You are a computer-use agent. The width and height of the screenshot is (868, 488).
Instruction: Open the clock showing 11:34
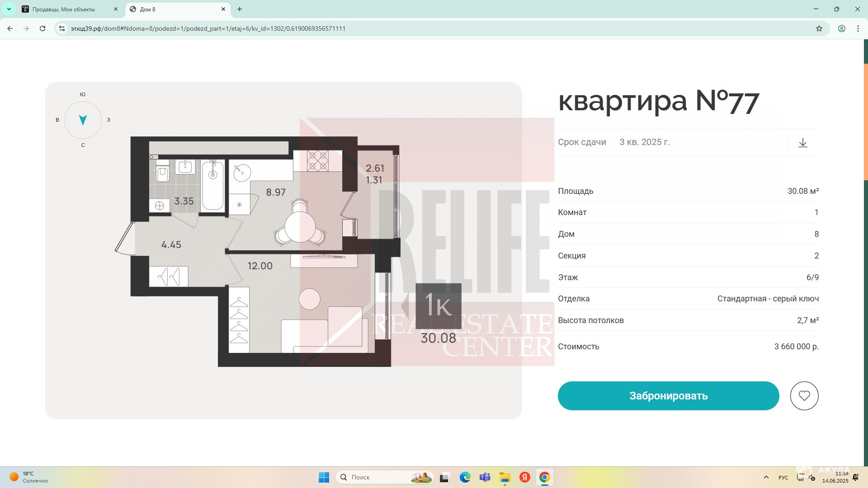point(835,477)
